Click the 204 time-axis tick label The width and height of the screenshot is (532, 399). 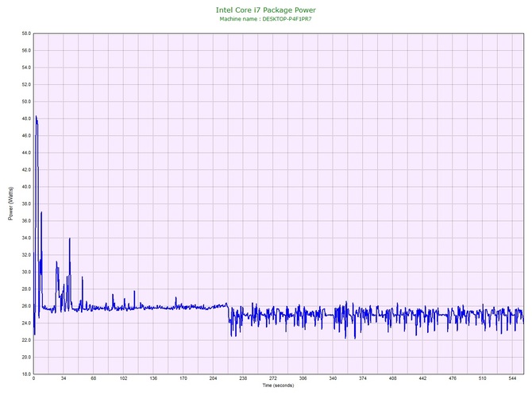(213, 378)
